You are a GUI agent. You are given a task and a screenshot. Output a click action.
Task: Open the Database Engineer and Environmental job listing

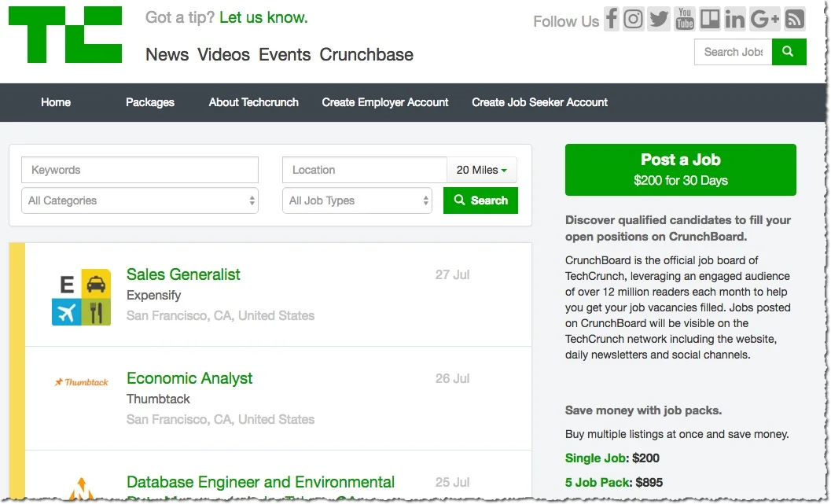tap(260, 482)
